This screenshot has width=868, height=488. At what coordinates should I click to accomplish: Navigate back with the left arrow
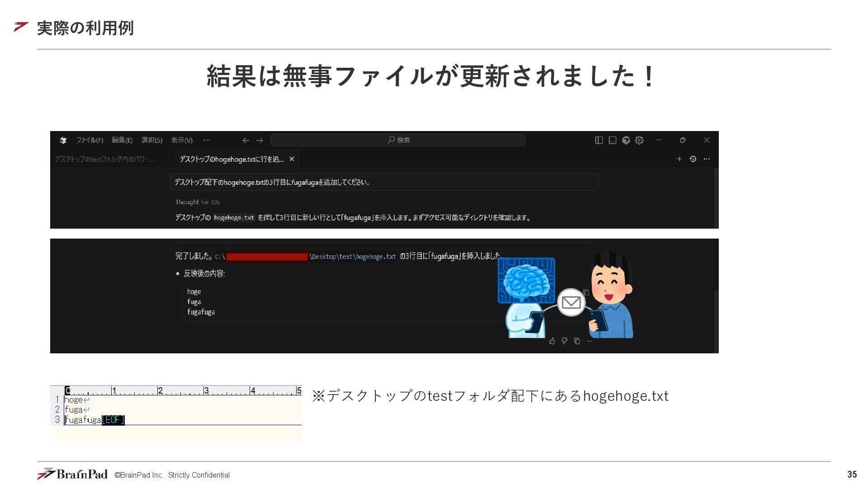[245, 141]
